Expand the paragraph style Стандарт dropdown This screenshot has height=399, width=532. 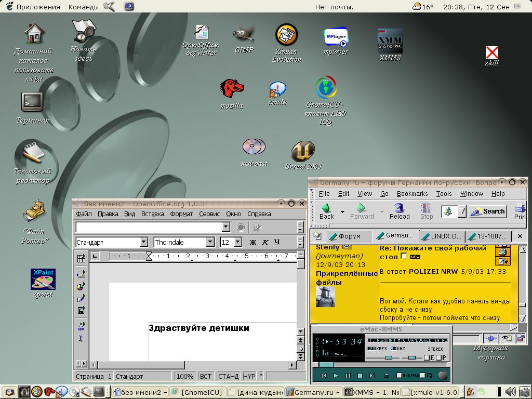coord(144,242)
